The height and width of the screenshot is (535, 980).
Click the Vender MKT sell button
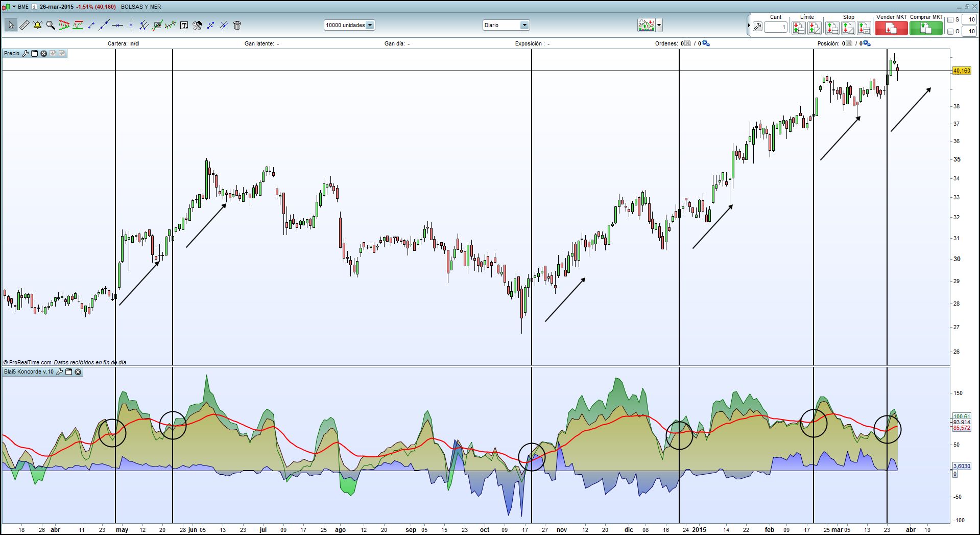click(891, 28)
